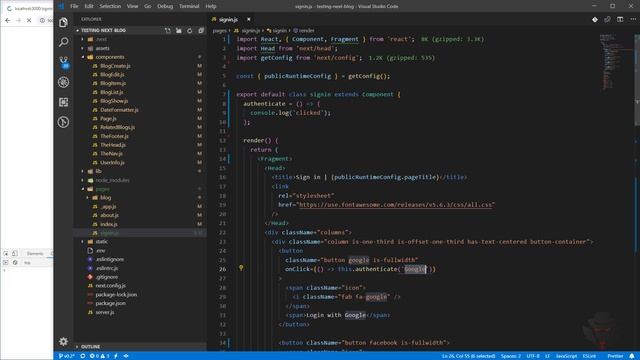This screenshot has height=360, width=640.
Task: Click the errors and warnings count in status bar
Action: tap(99, 356)
